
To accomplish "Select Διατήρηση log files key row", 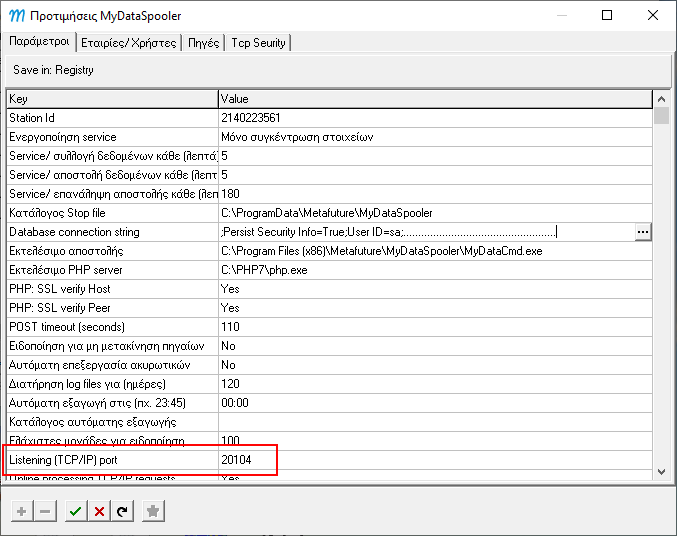I will click(112, 384).
